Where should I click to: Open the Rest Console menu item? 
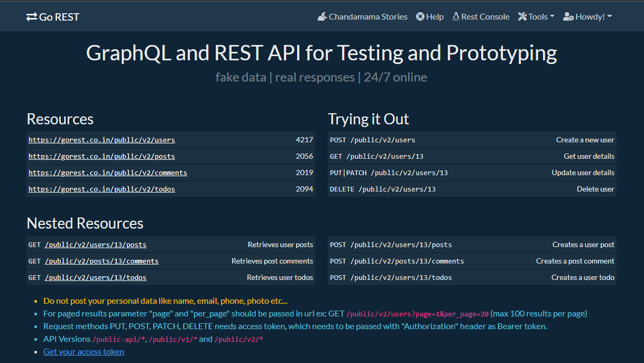481,17
